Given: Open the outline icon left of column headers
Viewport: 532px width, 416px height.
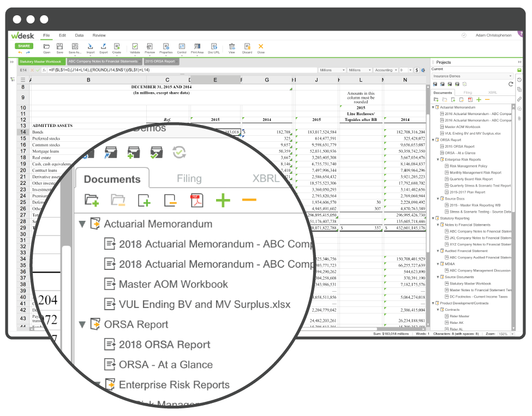Looking at the screenshot, I should 13,80.
